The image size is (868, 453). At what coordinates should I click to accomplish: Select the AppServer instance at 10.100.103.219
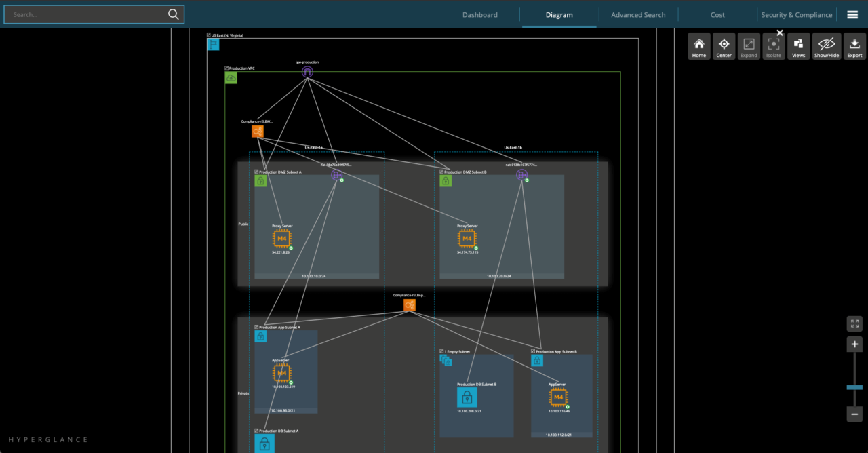[x=281, y=372]
